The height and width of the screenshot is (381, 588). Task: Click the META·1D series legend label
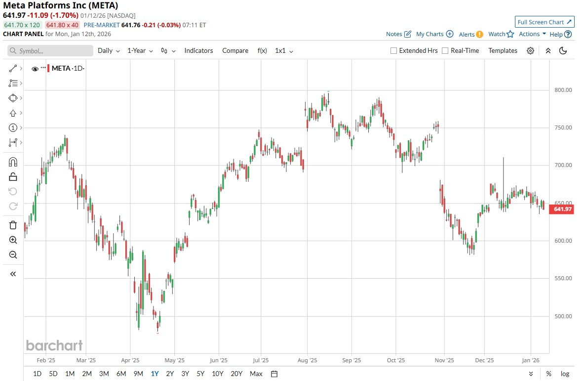click(68, 68)
